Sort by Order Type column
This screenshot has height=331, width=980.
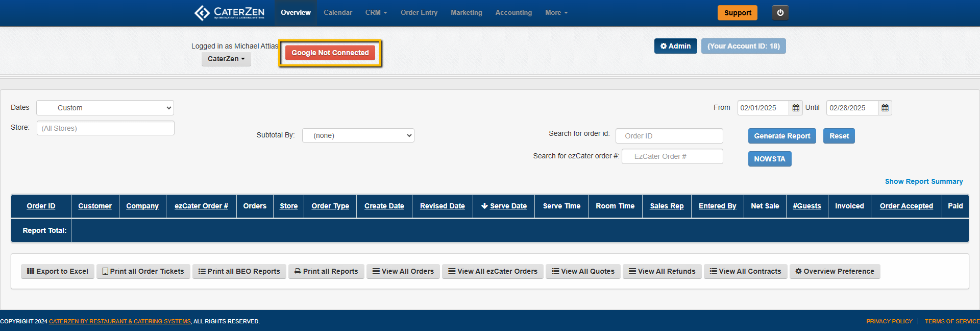[330, 206]
